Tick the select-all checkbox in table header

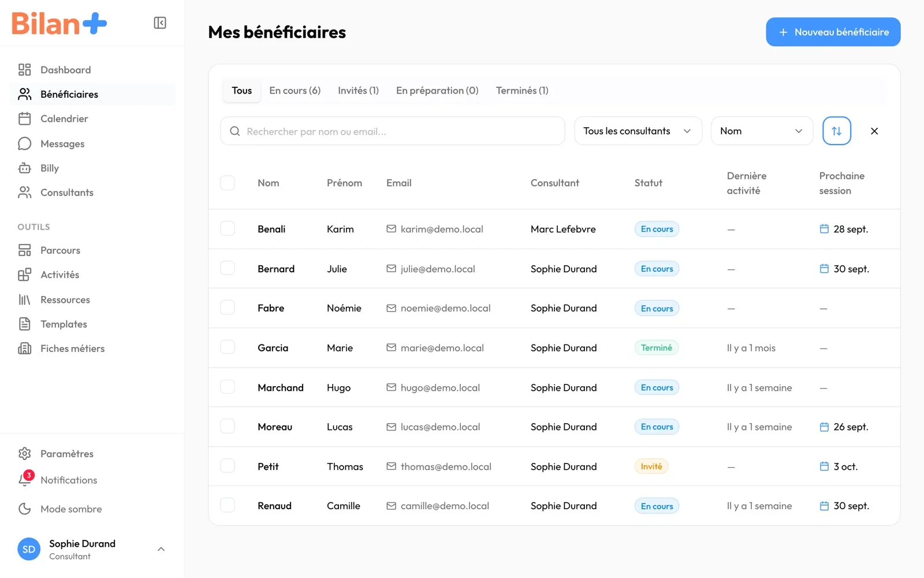[x=228, y=183]
